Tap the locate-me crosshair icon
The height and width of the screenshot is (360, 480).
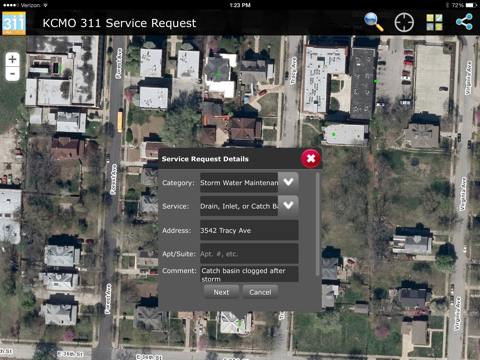404,22
